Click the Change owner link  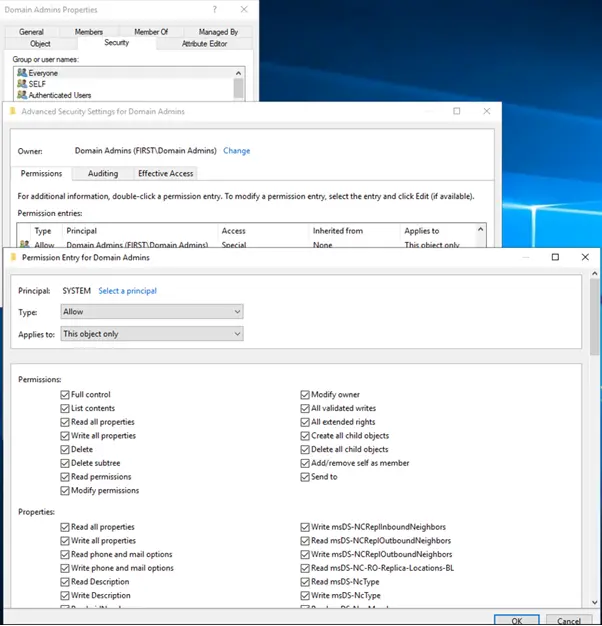click(236, 151)
